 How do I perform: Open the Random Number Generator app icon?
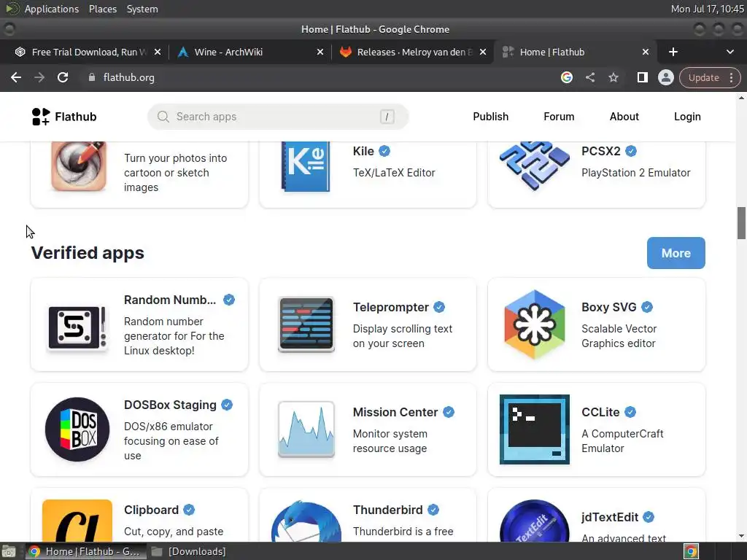77,328
